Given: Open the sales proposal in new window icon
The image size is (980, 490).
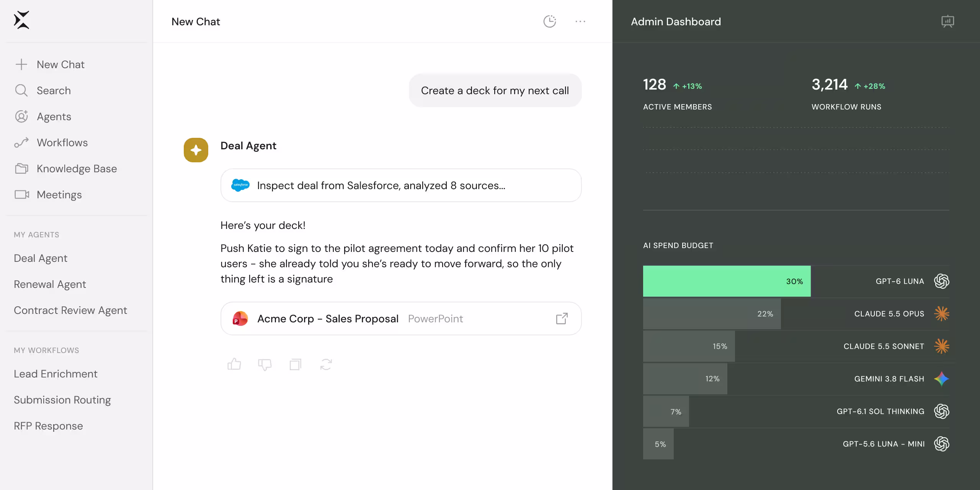Looking at the screenshot, I should tap(562, 318).
